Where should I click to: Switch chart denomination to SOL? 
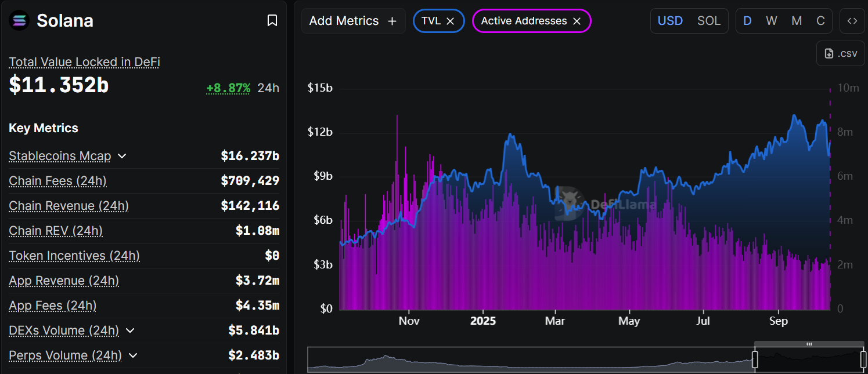[708, 21]
